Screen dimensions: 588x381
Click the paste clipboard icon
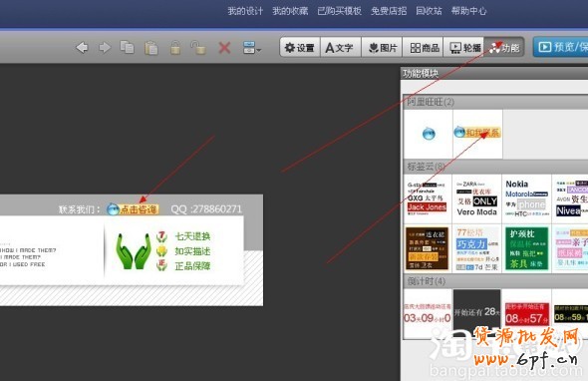coord(151,48)
